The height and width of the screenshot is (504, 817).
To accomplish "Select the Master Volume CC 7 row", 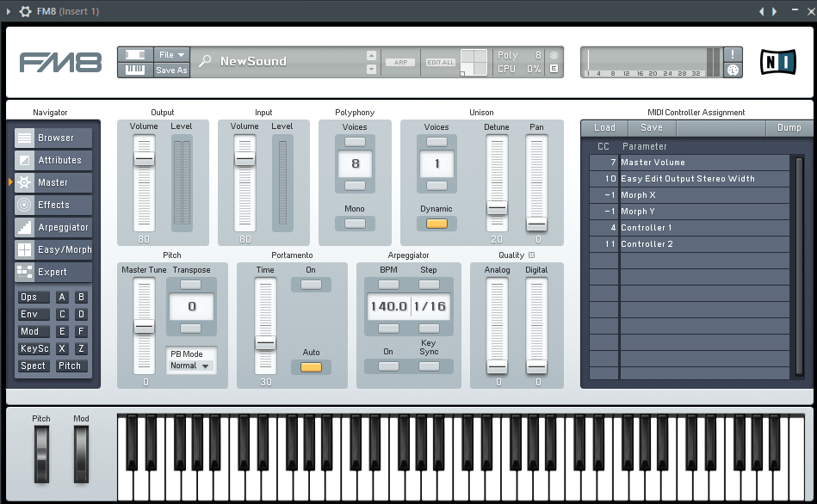I will [690, 163].
